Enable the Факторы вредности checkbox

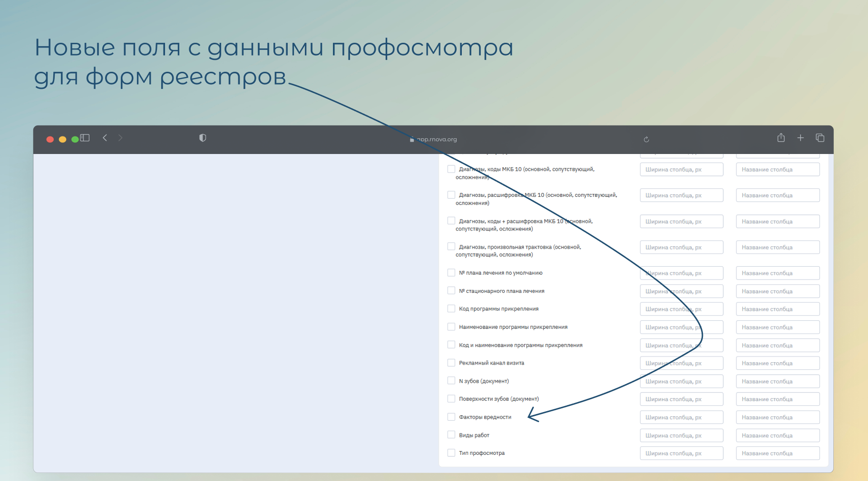(x=451, y=417)
